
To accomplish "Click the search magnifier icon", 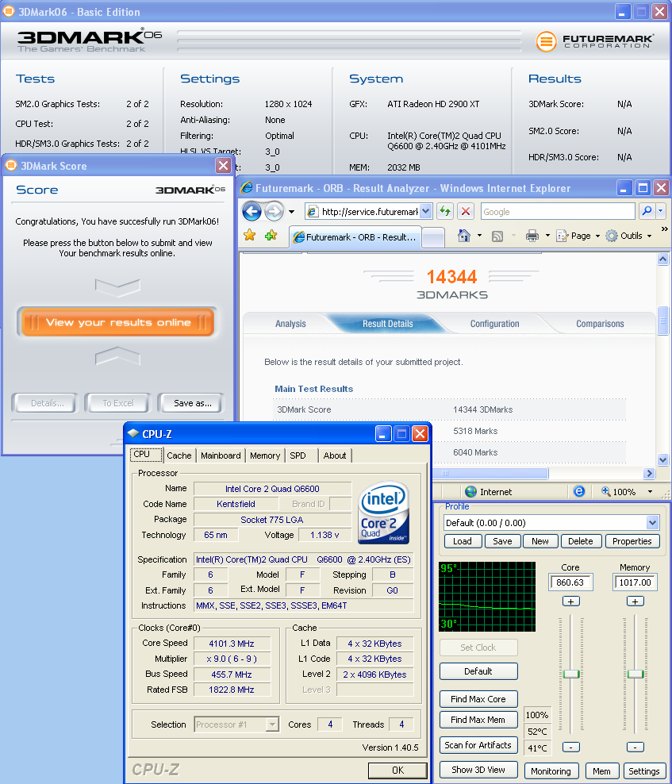I will [647, 212].
